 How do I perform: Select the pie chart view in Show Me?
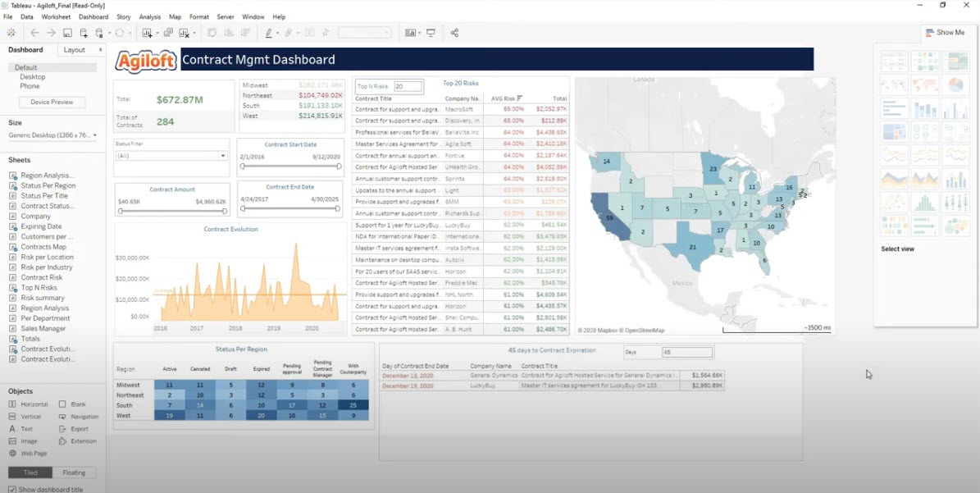point(955,84)
